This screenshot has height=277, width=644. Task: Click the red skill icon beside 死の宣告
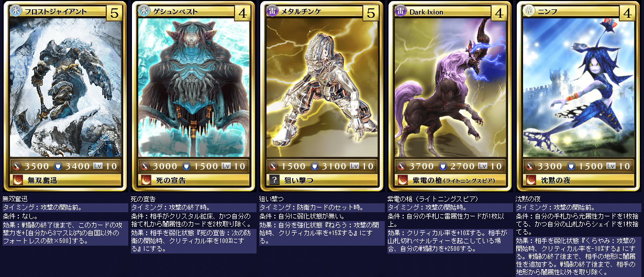click(146, 180)
